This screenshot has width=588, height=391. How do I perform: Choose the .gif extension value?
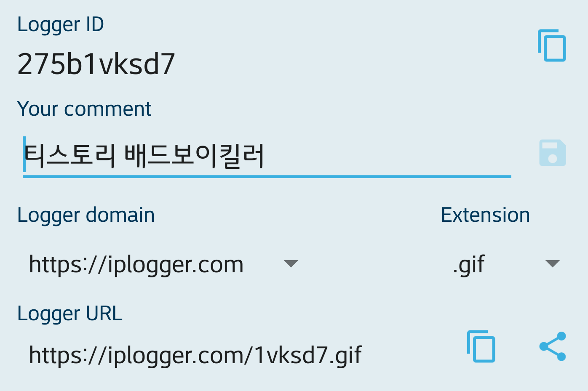point(469,265)
